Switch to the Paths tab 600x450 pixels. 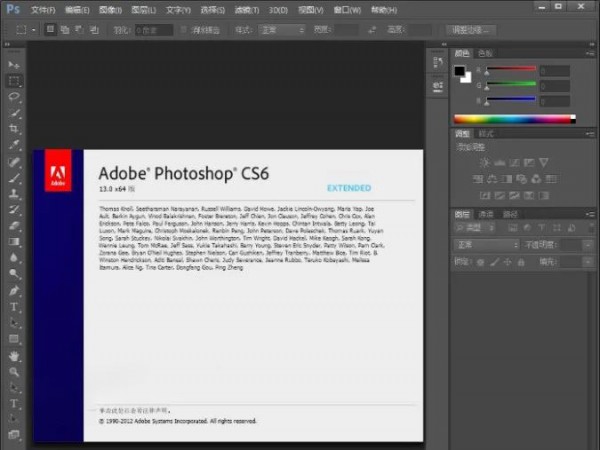click(510, 214)
